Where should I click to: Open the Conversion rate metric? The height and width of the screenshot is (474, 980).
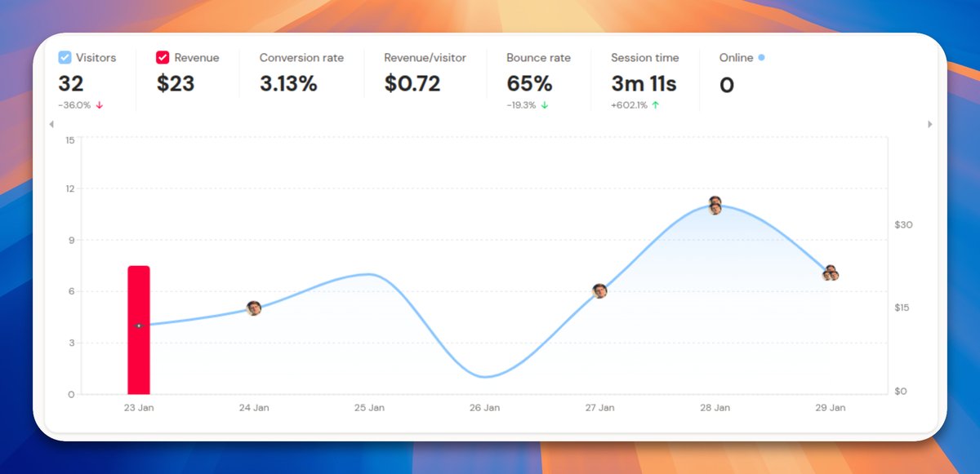click(301, 73)
